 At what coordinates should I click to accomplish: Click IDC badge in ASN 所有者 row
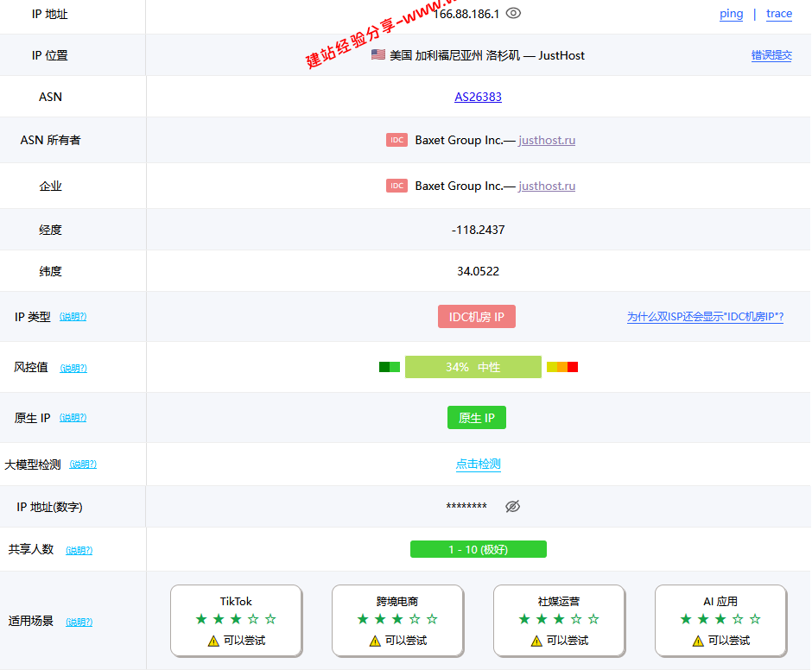[x=396, y=140]
